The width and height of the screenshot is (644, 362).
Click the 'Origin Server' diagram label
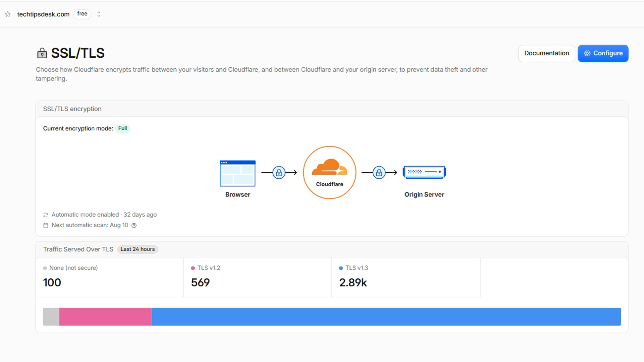pyautogui.click(x=424, y=194)
